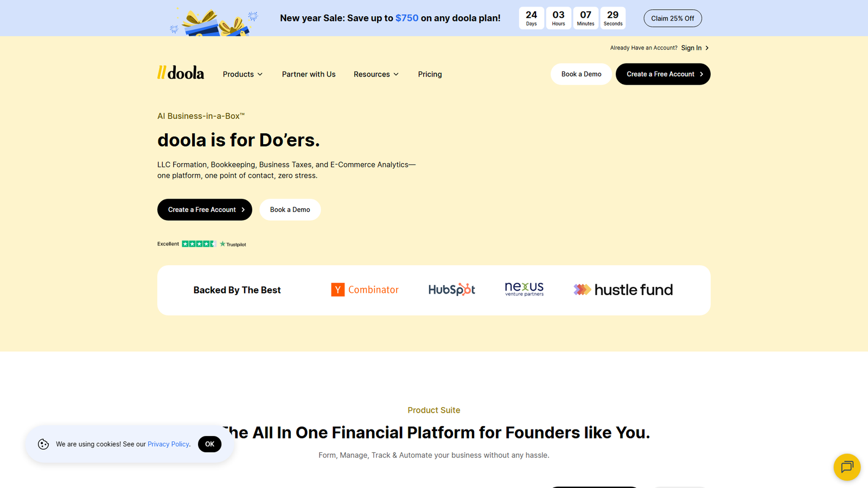Open the Privacy Policy link
The width and height of the screenshot is (868, 488).
(x=168, y=444)
